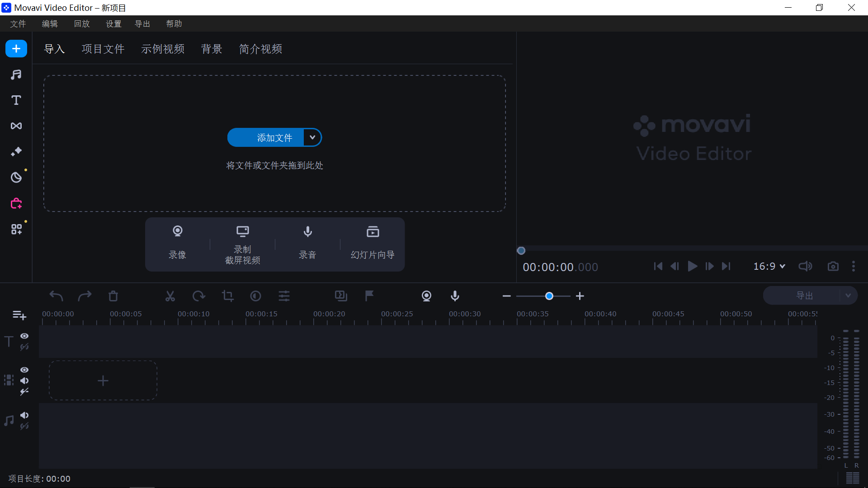The image size is (868, 488).
Task: Switch to the 背景 tab
Action: [x=212, y=49]
